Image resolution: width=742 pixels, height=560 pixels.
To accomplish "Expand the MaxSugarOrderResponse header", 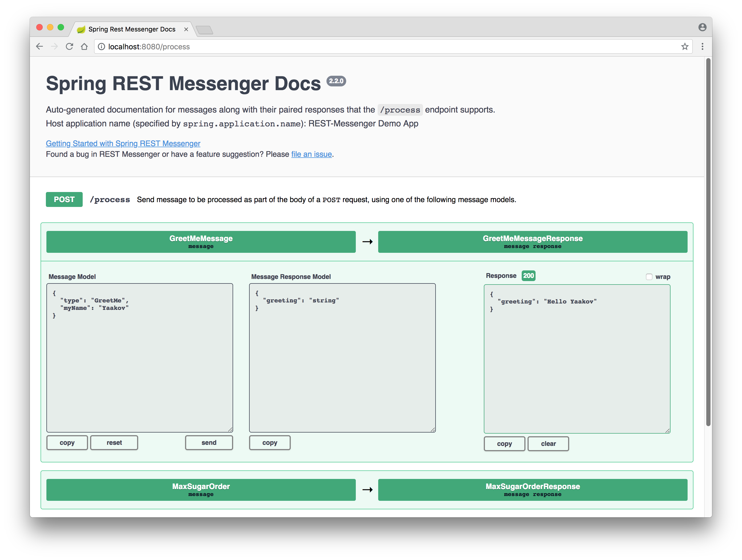I will tap(532, 489).
